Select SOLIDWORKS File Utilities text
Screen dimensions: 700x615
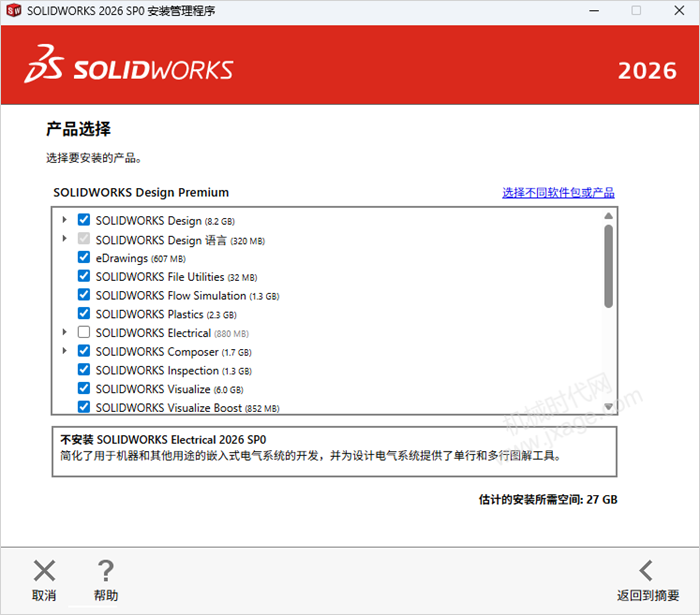(176, 277)
